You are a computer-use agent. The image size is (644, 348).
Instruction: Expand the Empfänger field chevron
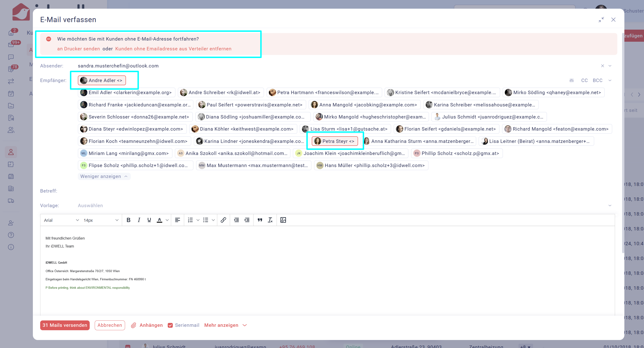click(x=610, y=80)
